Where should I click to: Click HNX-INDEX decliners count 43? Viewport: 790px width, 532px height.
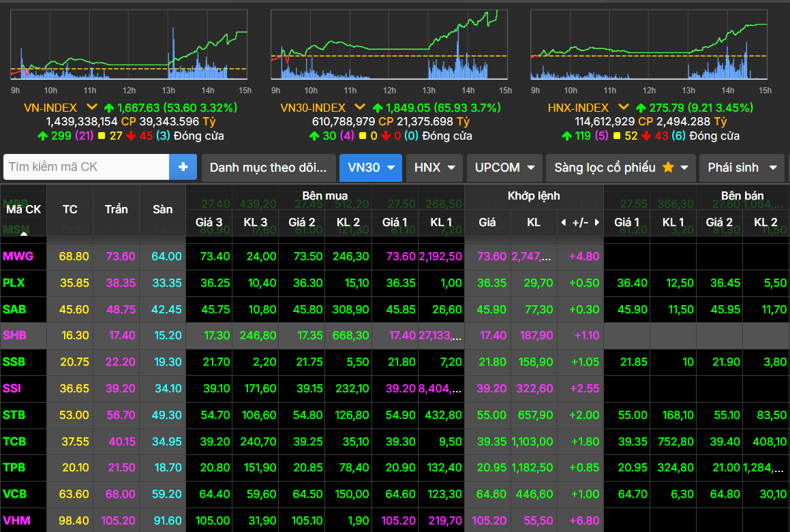click(662, 136)
